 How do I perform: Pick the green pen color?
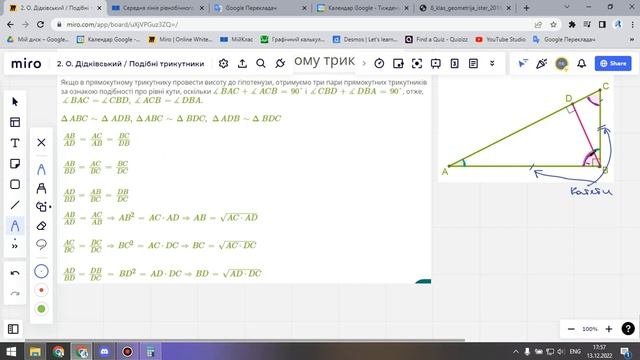click(x=41, y=309)
